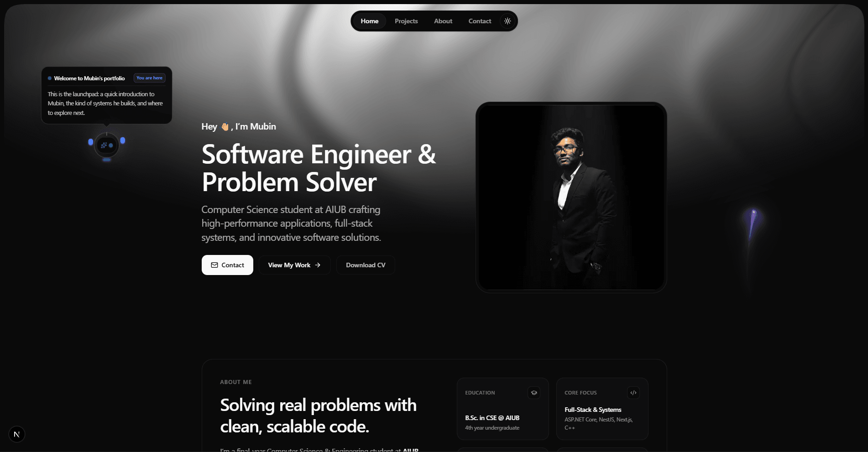Select the Education card B.Sc. in CSE @ AIUB
The width and height of the screenshot is (868, 452).
[502, 409]
